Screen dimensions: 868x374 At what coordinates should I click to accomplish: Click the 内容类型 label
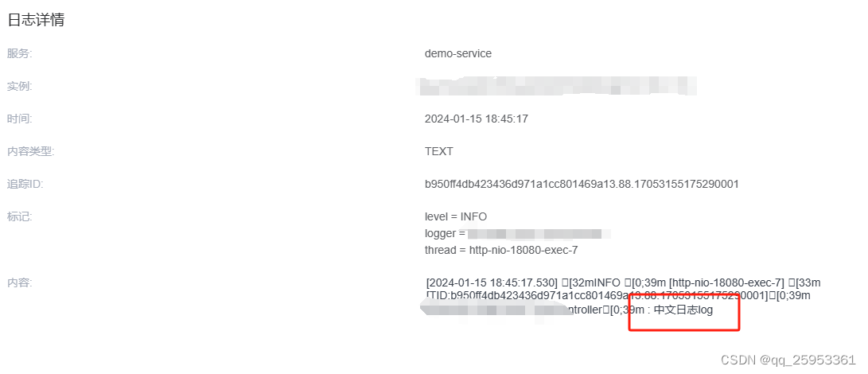(x=30, y=151)
